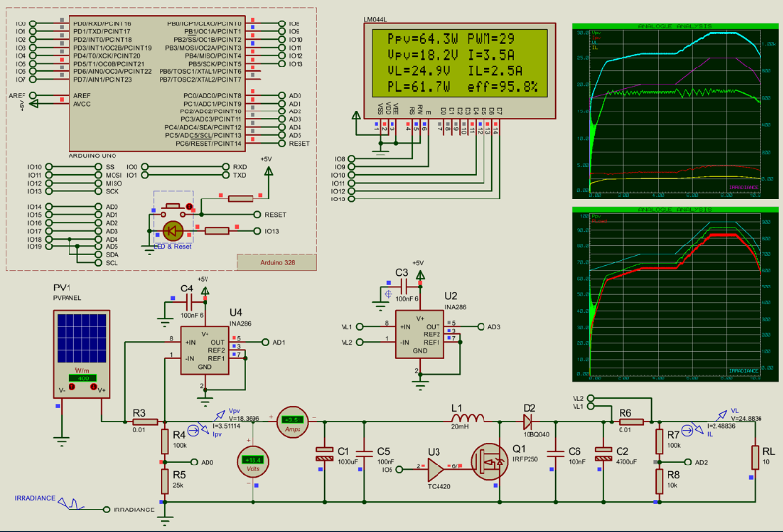The height and width of the screenshot is (532, 783).
Task: Click the LCD display screen showing Ppv=64.3W
Action: coord(459,63)
